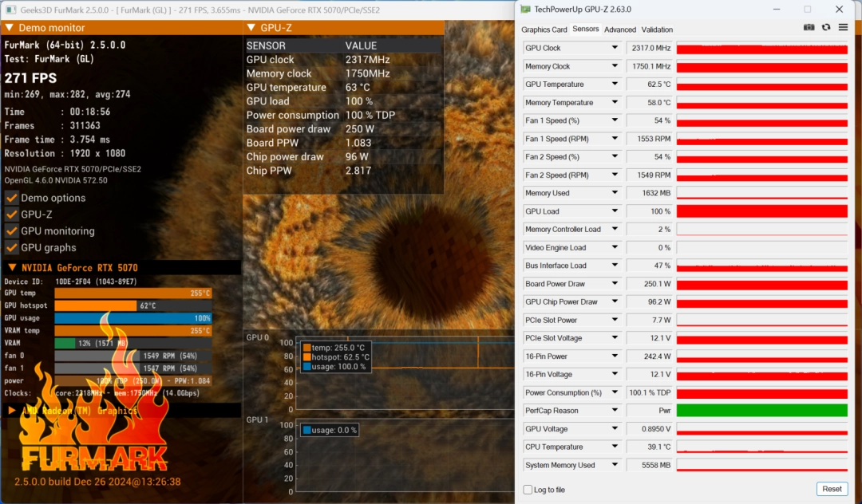862x504 pixels.
Task: Click the Reset button in GPU-Z
Action: [832, 489]
